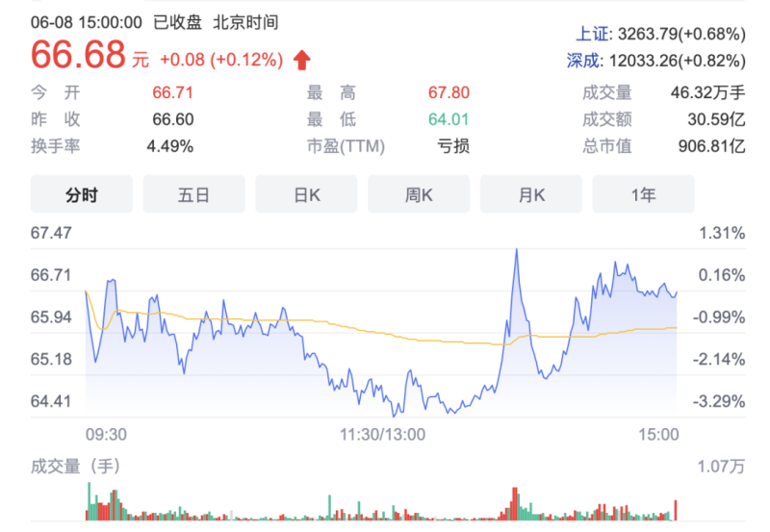770x532 pixels.
Task: Open the 深成 index link
Action: [x=581, y=61]
